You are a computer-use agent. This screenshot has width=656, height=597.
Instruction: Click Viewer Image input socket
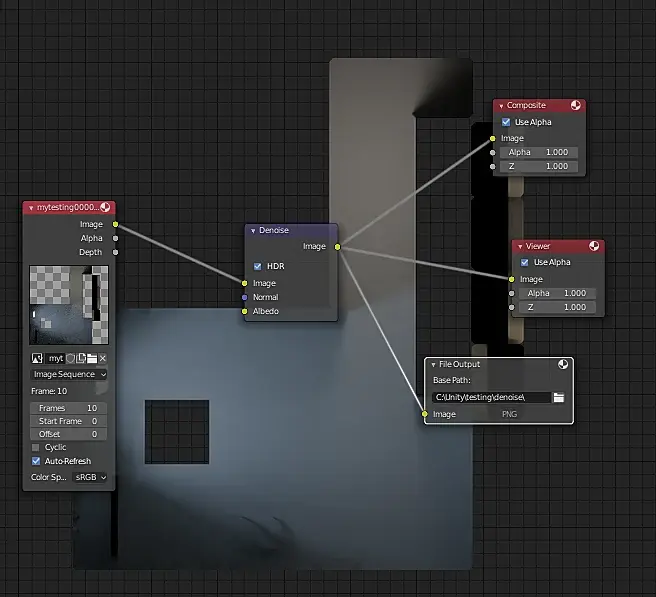coord(512,279)
